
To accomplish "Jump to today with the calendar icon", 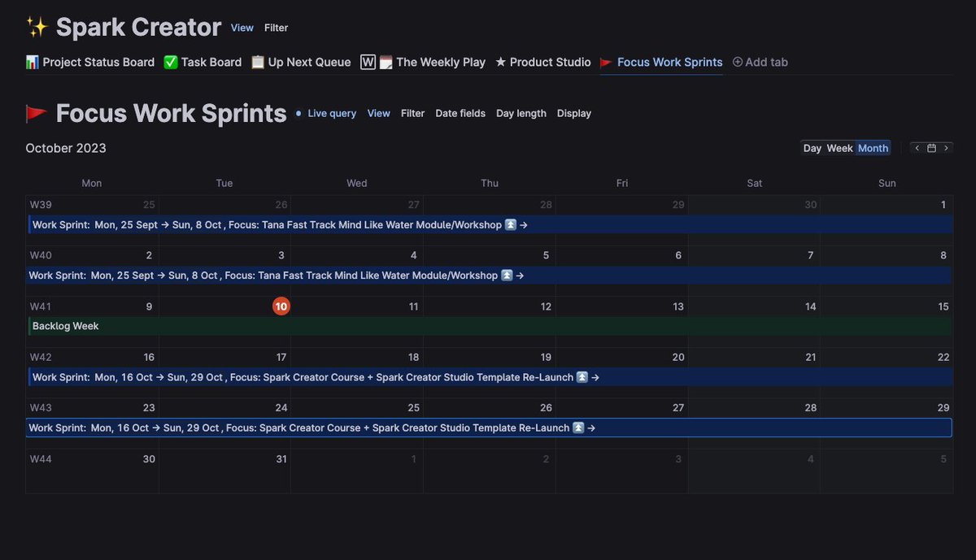I will 932,148.
